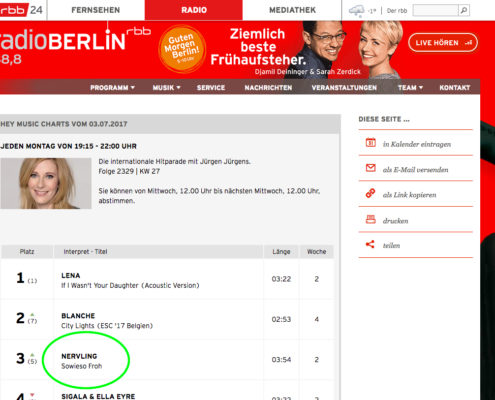Select the RADIO tab
This screenshot has height=400, width=495.
(x=194, y=10)
